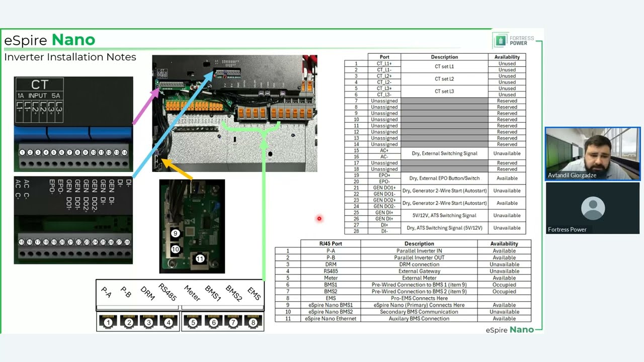Click 'Parallel Inverter OUT' description

(x=419, y=257)
